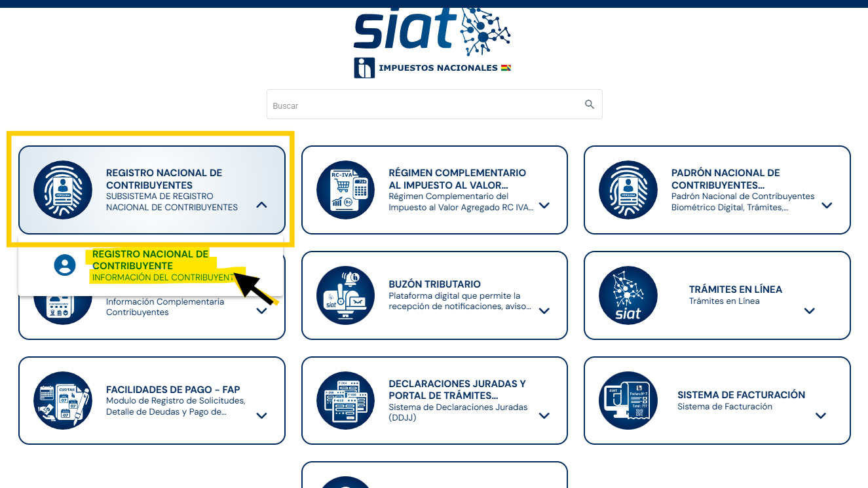868x488 pixels.
Task: Open the Facilidades de Pago - FAP title
Action: tap(173, 390)
